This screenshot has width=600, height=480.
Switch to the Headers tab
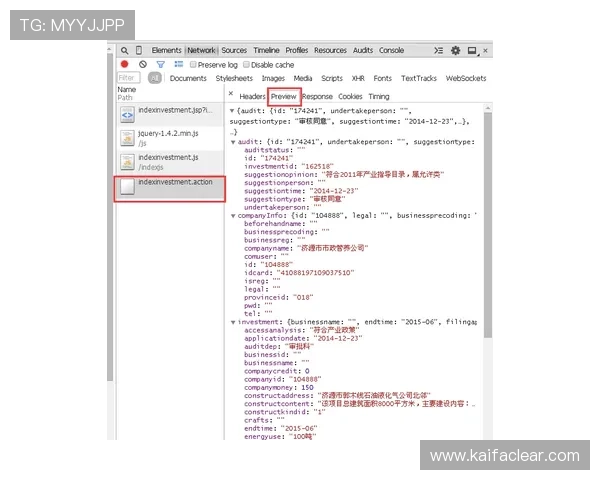(252, 96)
